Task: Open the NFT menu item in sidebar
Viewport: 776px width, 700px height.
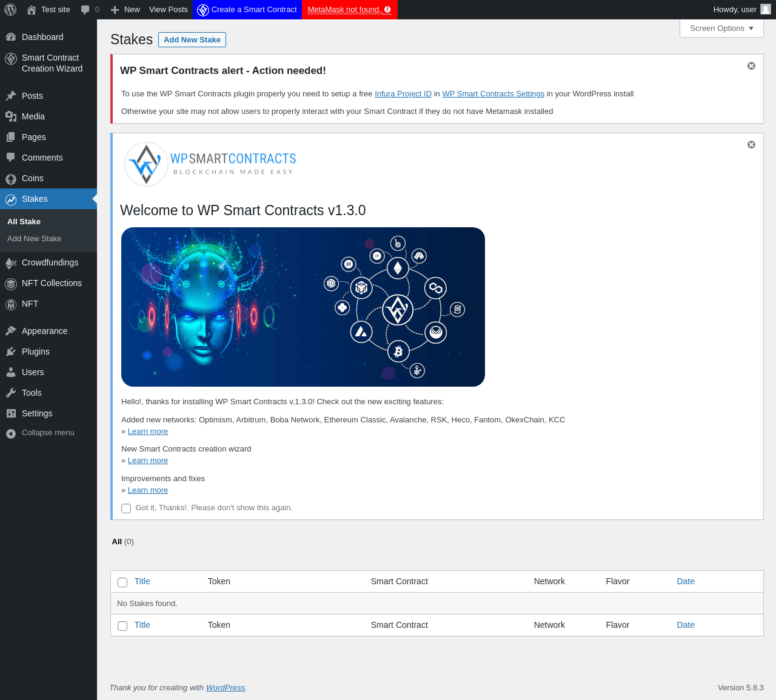Action: point(48,304)
